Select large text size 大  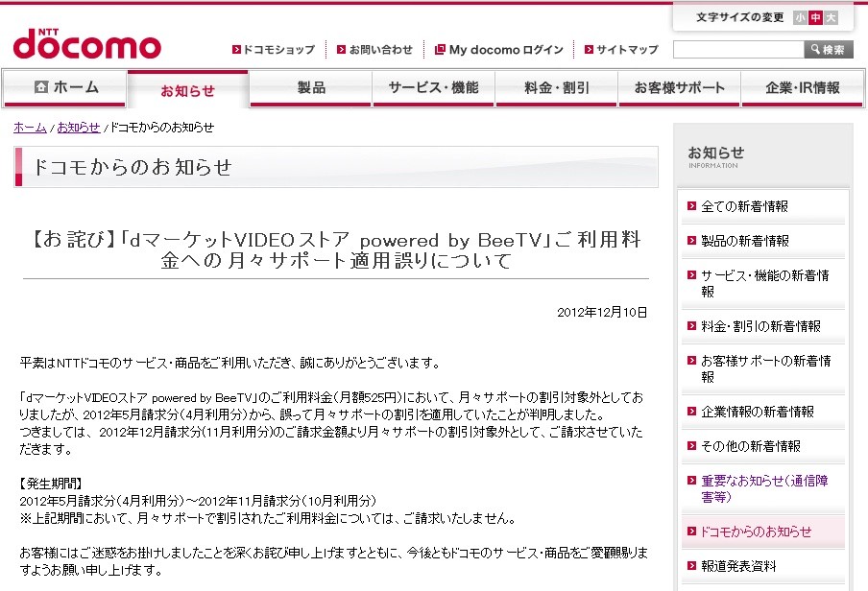831,17
